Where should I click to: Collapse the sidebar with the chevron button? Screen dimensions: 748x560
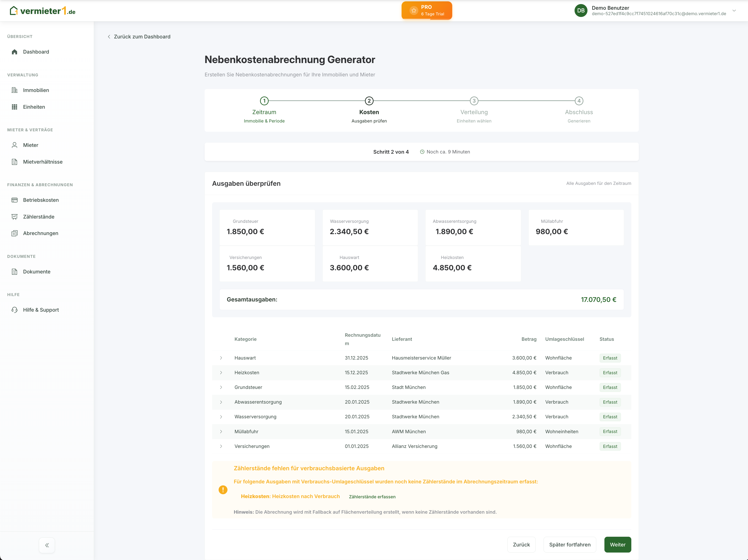tap(47, 545)
